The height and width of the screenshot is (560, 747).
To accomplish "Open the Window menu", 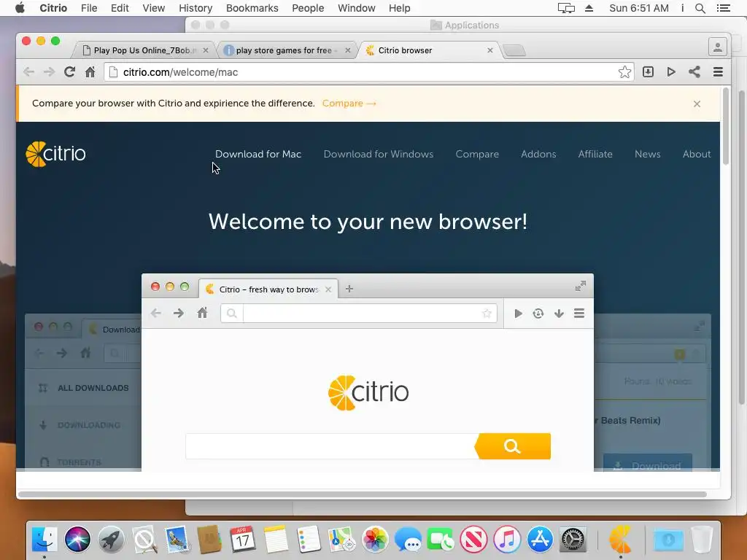I will 356,8.
